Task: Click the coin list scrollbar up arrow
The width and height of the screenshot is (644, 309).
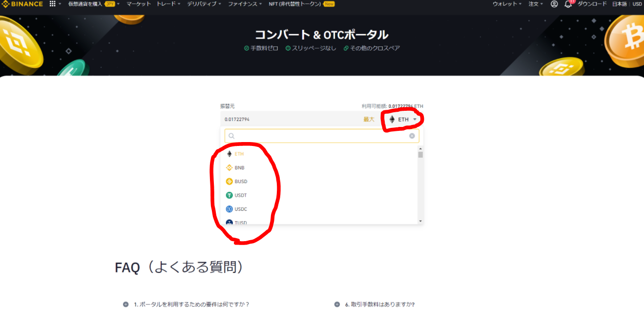Action: tap(420, 148)
